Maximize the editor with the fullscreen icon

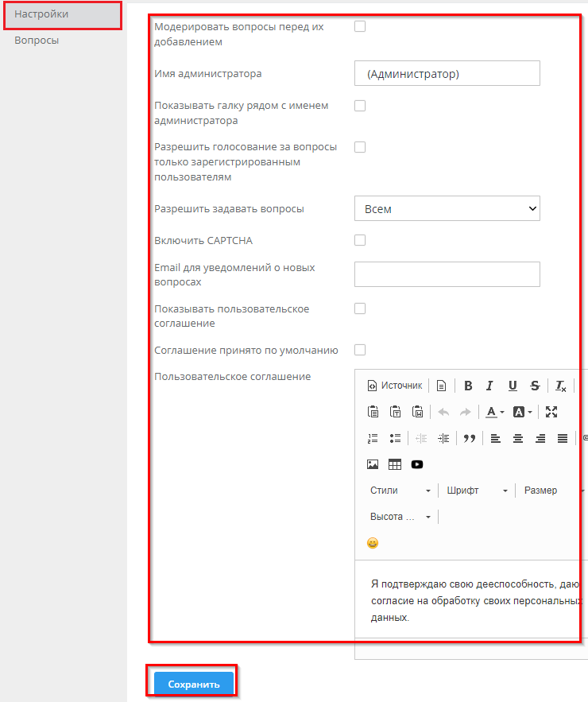(x=551, y=412)
